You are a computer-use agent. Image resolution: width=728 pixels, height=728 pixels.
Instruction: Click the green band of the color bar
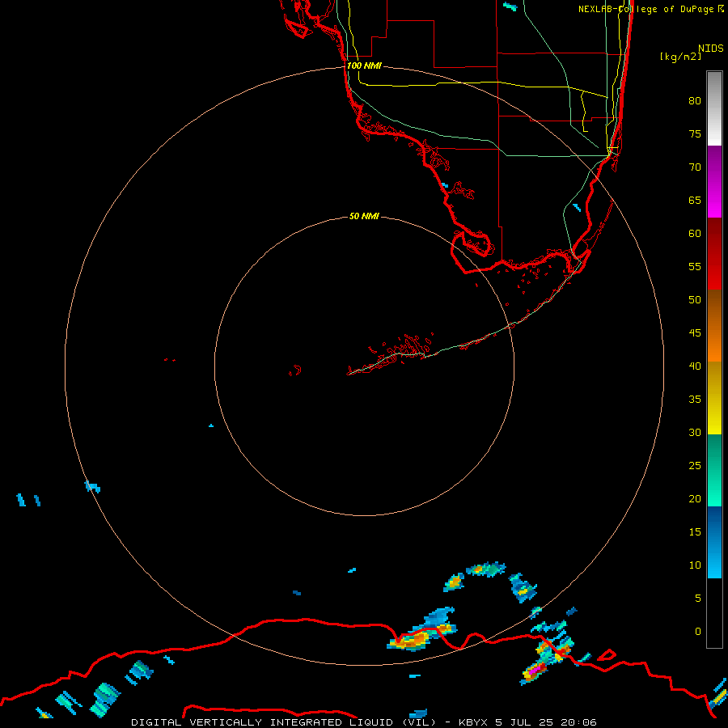tap(714, 470)
